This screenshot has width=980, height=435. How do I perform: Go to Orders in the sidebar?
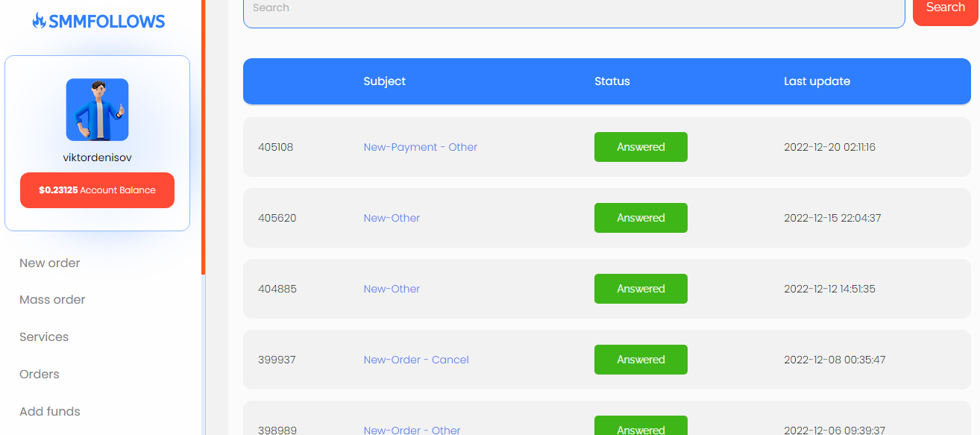coord(40,374)
